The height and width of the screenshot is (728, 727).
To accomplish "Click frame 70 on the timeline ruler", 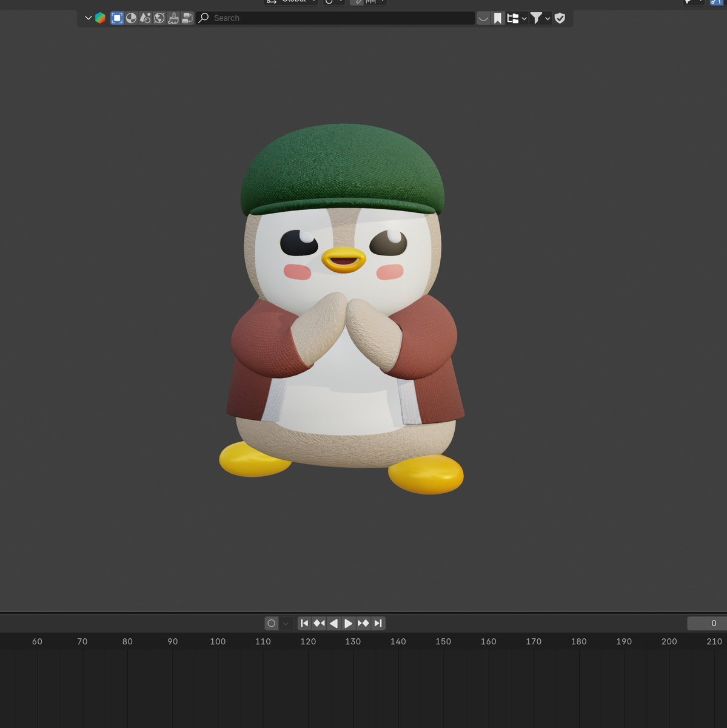I will [x=82, y=641].
